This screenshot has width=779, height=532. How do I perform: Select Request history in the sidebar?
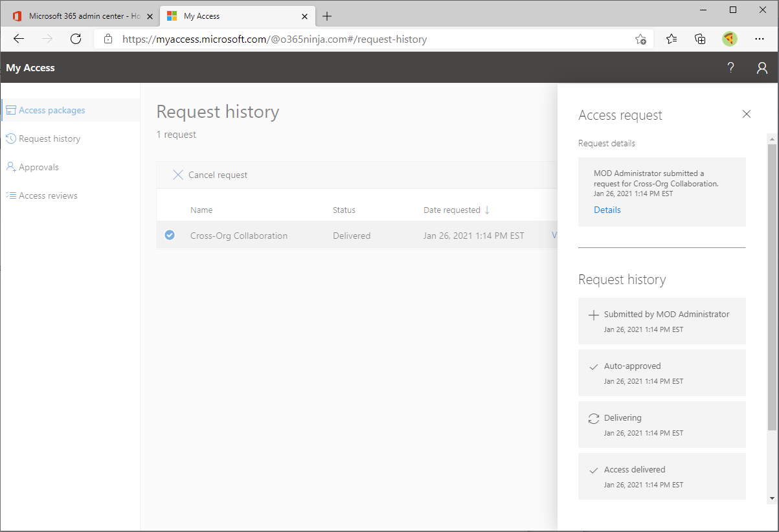49,138
